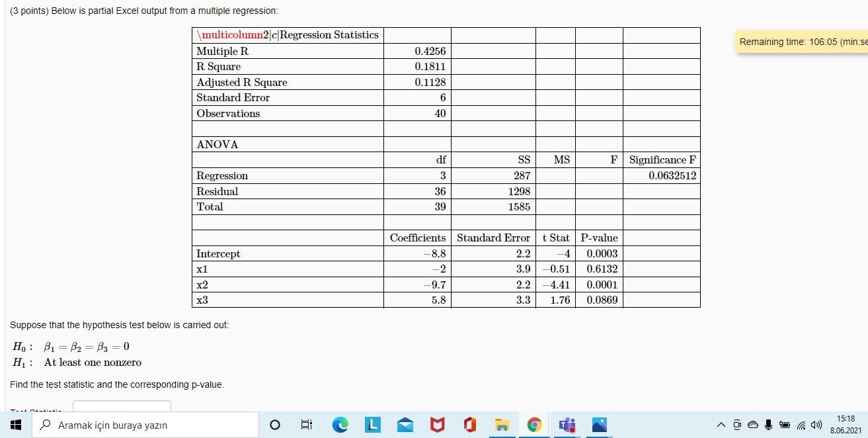Viewport: 868px width, 438px height.
Task: Launch McAfee security from the taskbar
Action: point(437,425)
